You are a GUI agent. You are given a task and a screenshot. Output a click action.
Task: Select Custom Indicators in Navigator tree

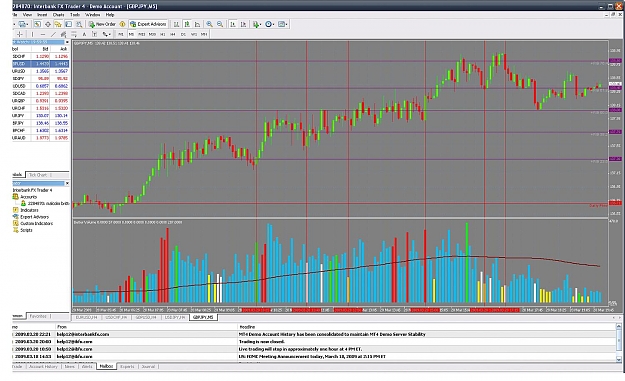point(36,224)
